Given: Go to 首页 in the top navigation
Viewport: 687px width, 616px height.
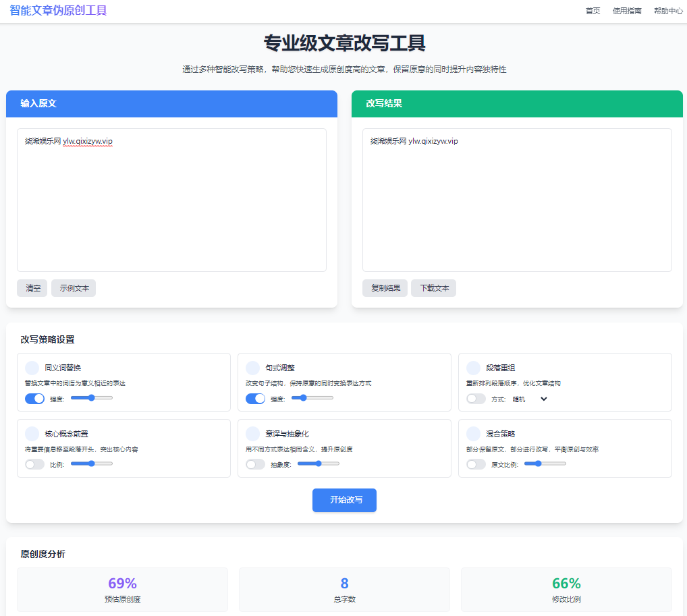Looking at the screenshot, I should [593, 11].
